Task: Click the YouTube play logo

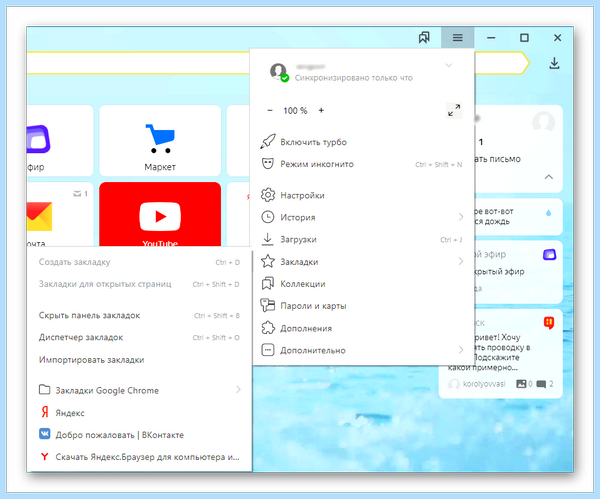Action: (x=160, y=217)
